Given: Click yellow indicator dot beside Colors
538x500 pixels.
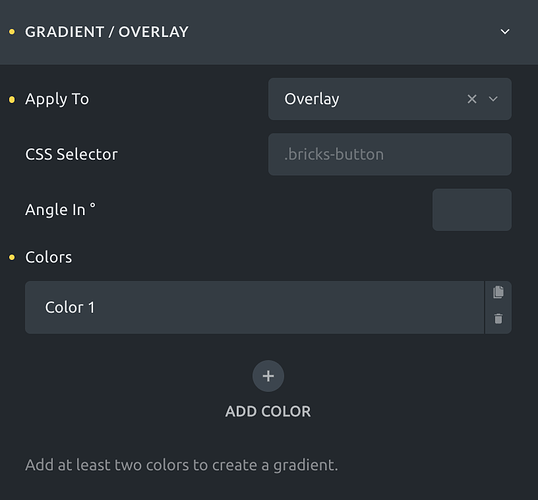Looking at the screenshot, I should pos(12,257).
